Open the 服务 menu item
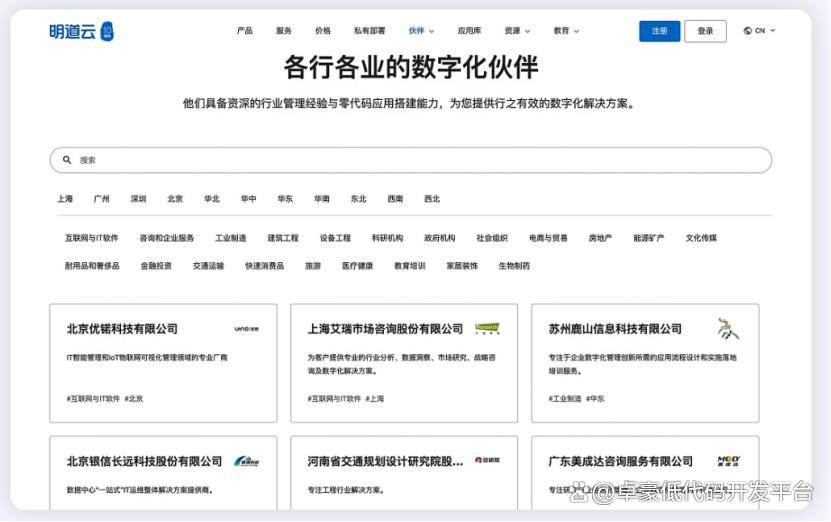This screenshot has width=831, height=522. 284,31
